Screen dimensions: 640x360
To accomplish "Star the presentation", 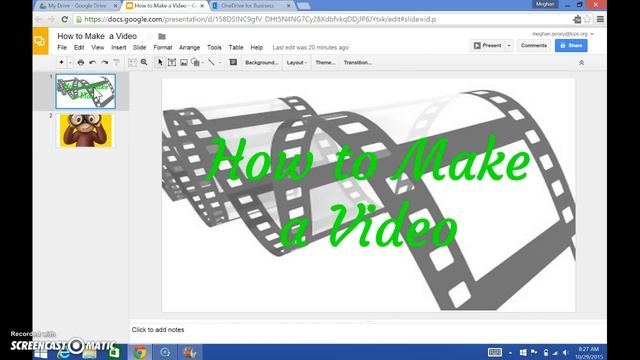I will [149, 36].
